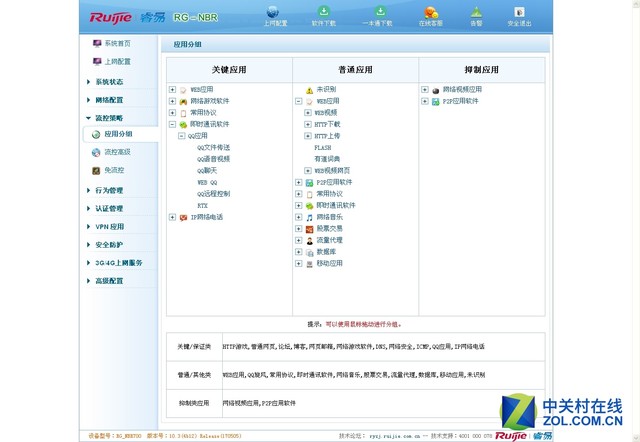Screen dimensions: 640x442
Task: Select 有道词典 item under WEB应用
Action: tap(327, 159)
